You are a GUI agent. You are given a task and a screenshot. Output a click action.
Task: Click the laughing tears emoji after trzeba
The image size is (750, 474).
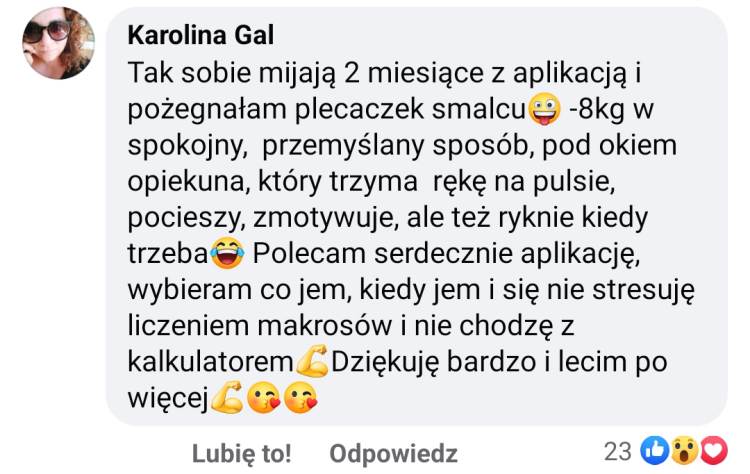227,254
